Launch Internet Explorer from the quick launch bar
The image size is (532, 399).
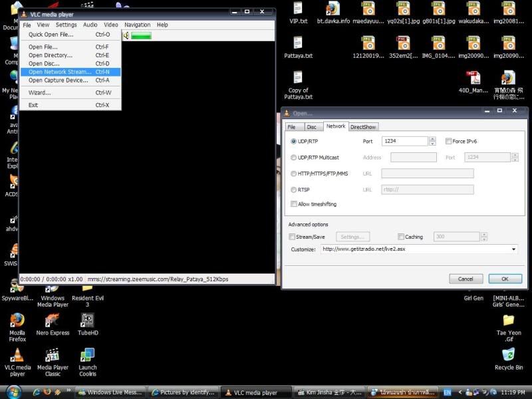[37, 392]
